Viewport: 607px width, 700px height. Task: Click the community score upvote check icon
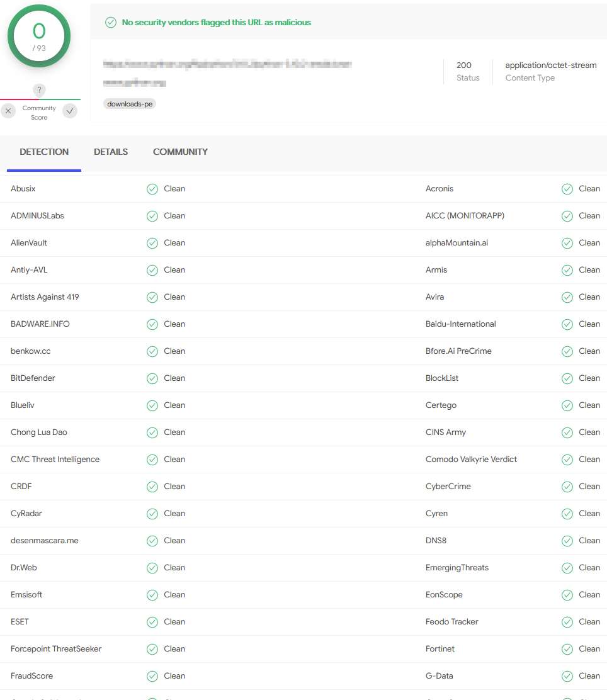70,111
